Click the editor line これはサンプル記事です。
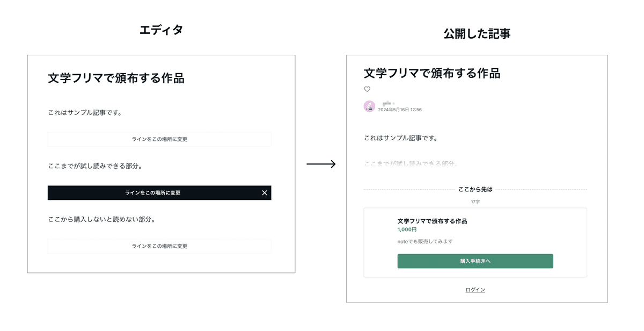Image resolution: width=644 pixels, height=331 pixels. pos(85,113)
